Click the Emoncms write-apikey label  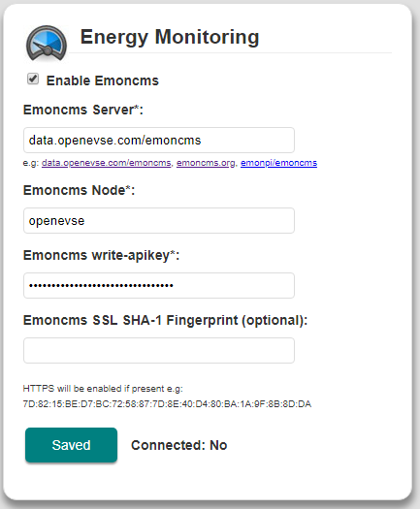101,256
